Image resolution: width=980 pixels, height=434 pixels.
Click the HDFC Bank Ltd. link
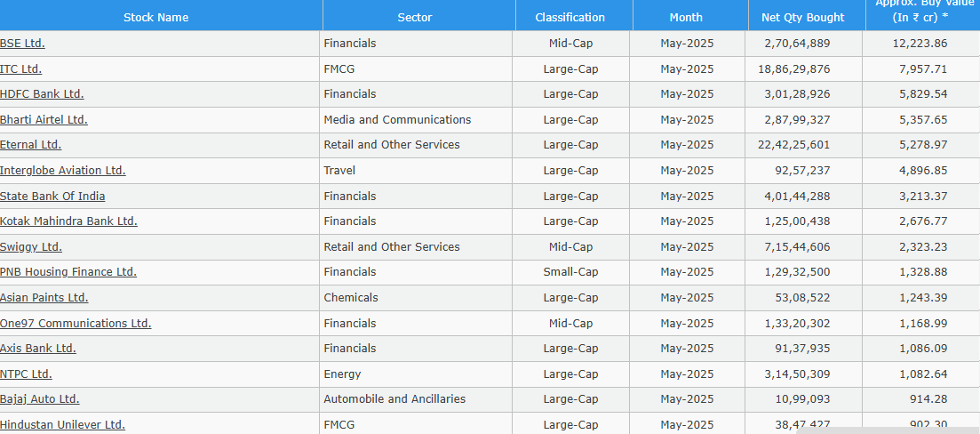(42, 94)
